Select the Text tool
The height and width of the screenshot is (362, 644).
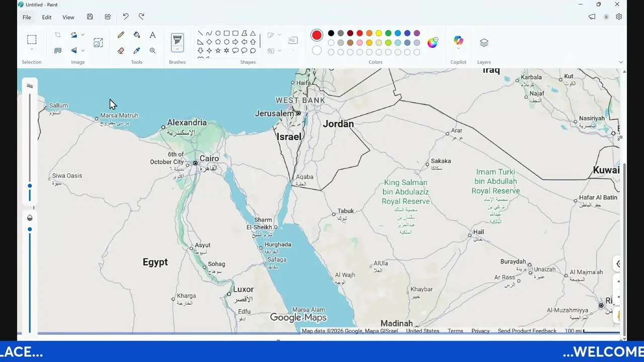point(152,35)
